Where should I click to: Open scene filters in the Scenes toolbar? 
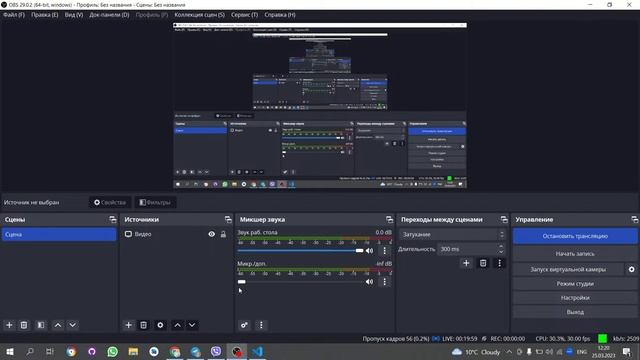point(41,325)
